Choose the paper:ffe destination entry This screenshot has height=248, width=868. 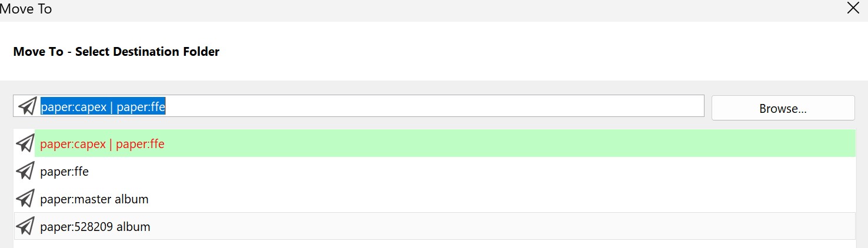pos(64,172)
